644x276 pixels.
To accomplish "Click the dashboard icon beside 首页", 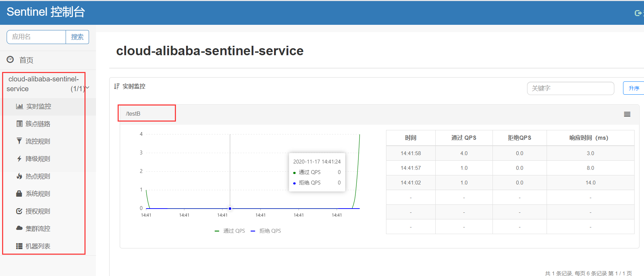I will (10, 59).
